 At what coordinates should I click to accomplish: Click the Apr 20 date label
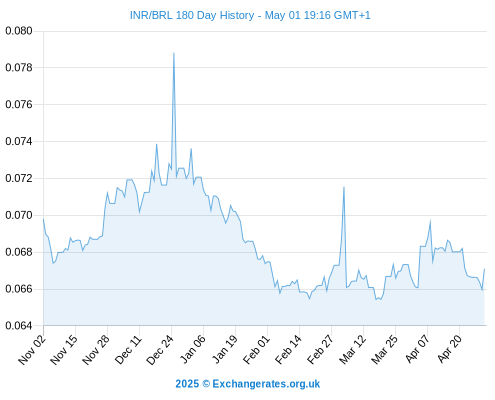[449, 349]
